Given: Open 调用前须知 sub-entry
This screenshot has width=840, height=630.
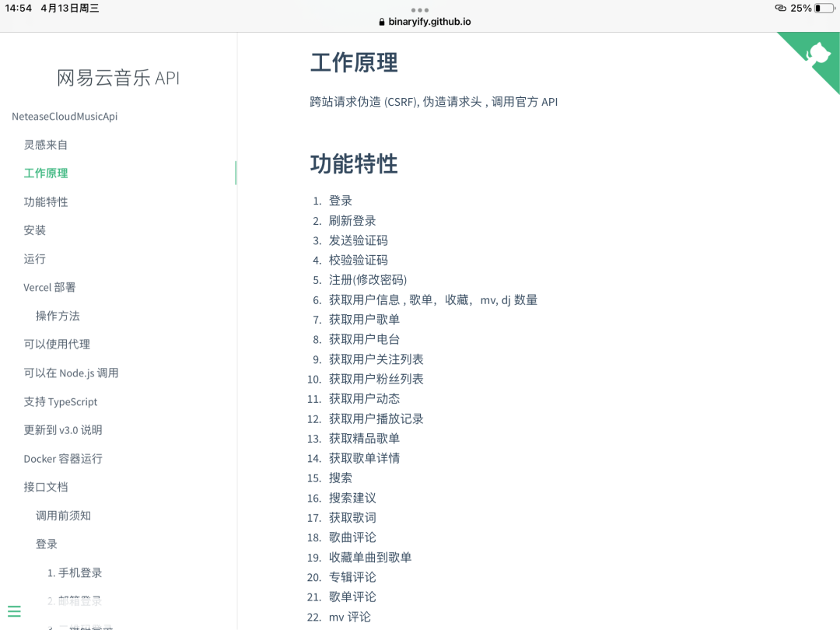Looking at the screenshot, I should pyautogui.click(x=63, y=516).
